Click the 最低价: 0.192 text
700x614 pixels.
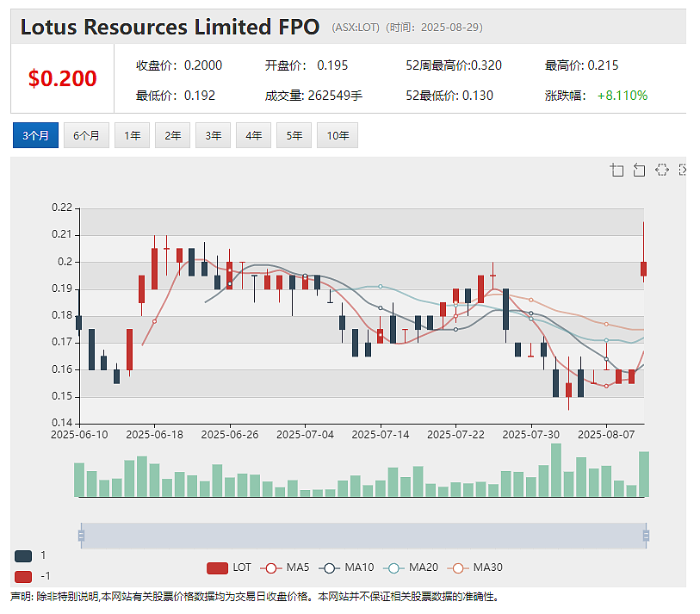tap(176, 96)
